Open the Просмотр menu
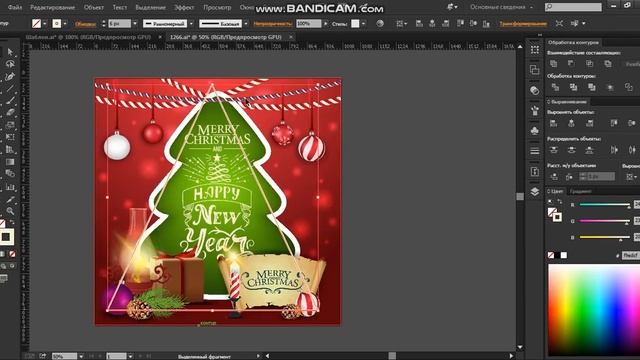This screenshot has width=640, height=360. point(217,7)
